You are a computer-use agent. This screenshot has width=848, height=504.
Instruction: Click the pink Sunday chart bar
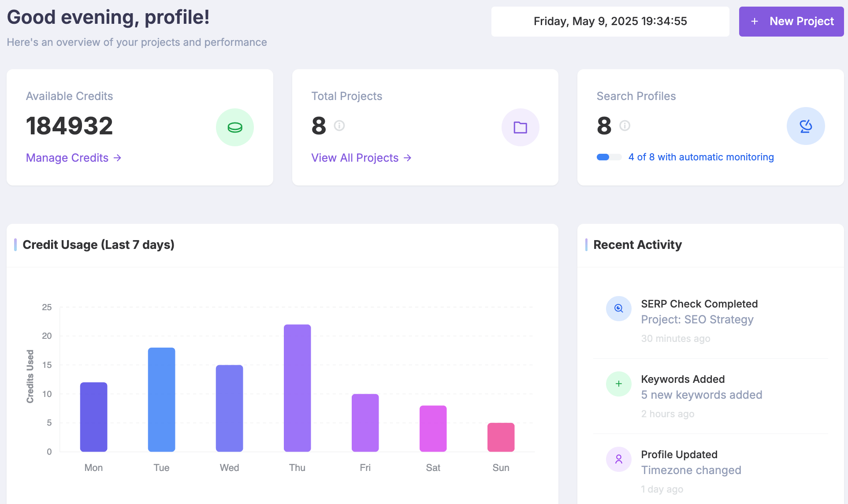501,437
